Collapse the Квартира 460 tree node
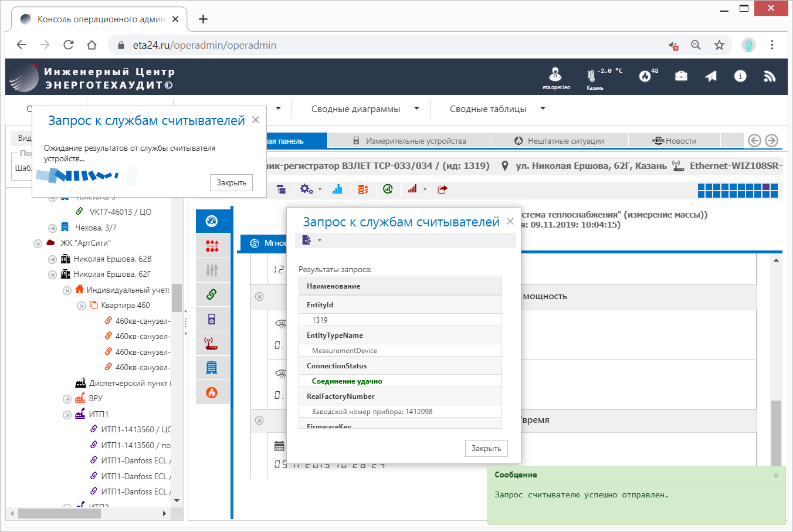Screen dimensions: 793x532 click(82, 306)
